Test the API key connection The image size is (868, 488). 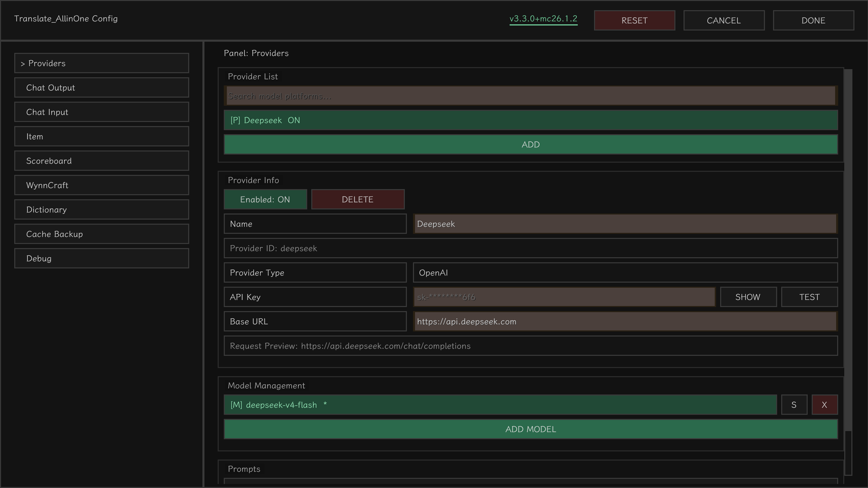809,297
